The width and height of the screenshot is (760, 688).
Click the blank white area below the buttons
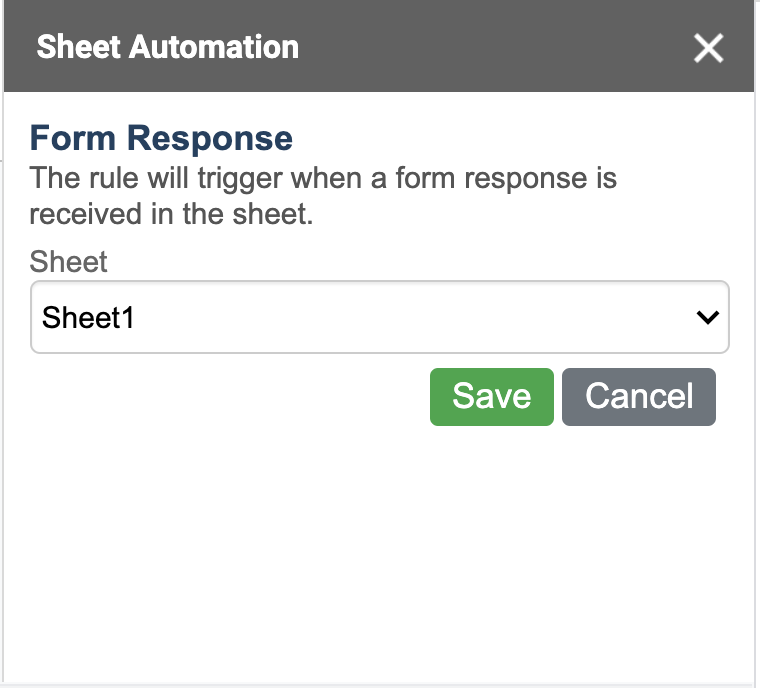coord(380,550)
